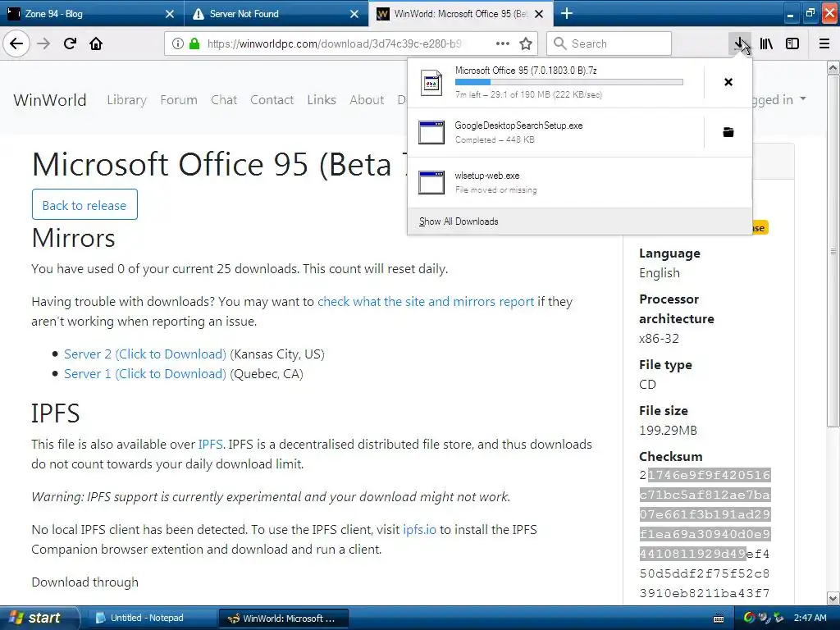Open the About nav item
This screenshot has height=630, width=840.
point(367,99)
